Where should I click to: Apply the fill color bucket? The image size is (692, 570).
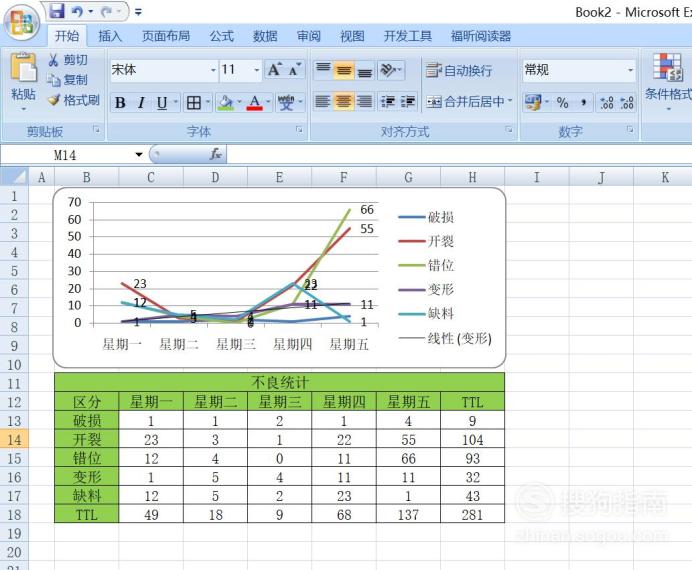tap(226, 103)
